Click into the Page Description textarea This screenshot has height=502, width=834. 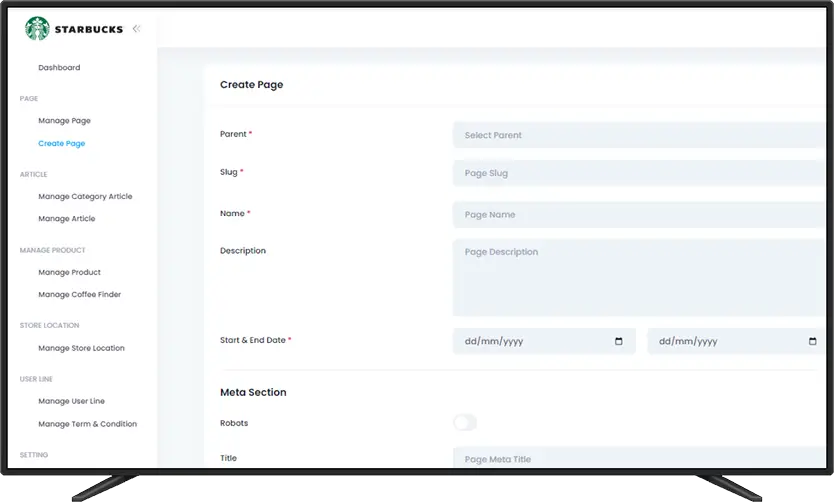pyautogui.click(x=640, y=277)
